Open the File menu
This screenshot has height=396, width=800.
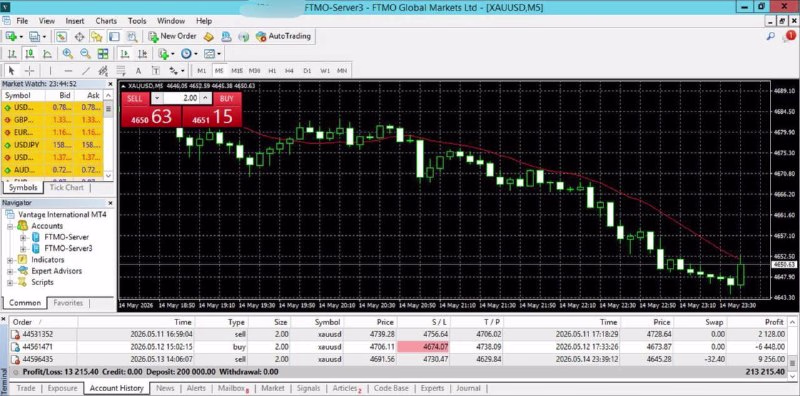click(x=22, y=21)
